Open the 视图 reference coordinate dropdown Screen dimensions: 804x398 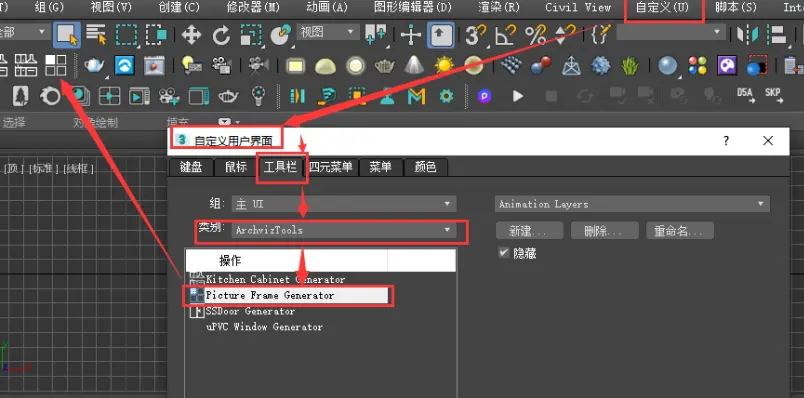click(328, 32)
